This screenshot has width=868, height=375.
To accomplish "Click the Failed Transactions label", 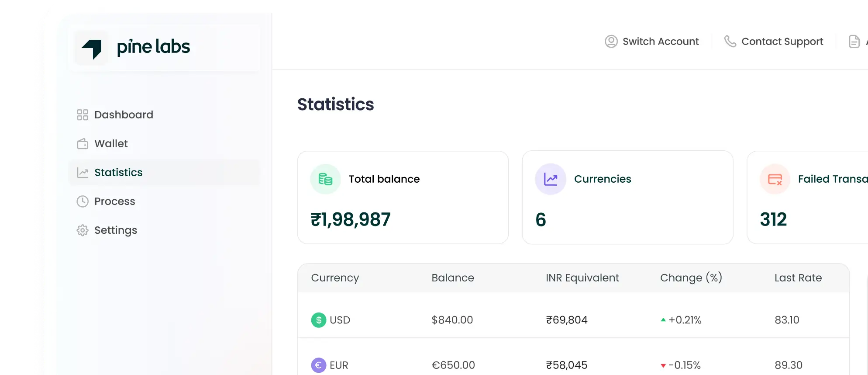I will 833,179.
